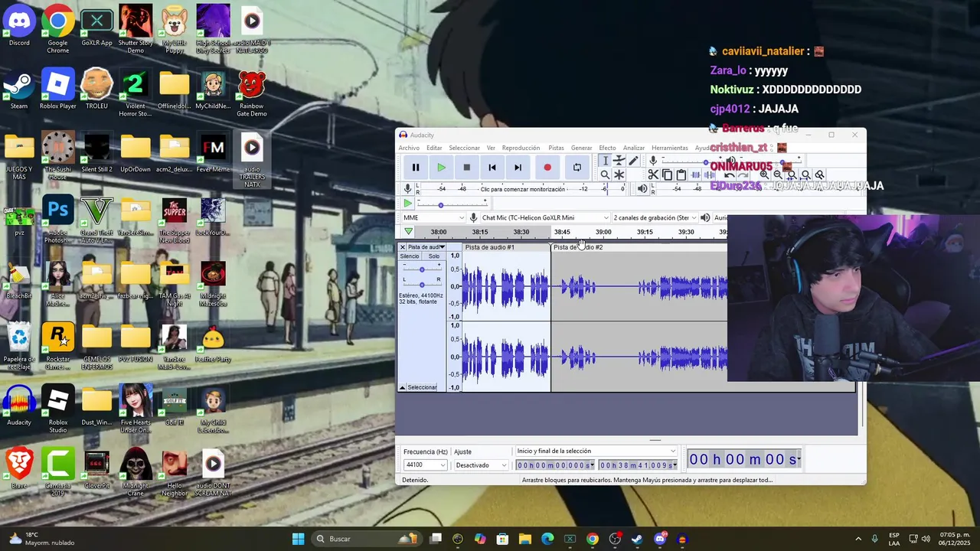Open the audio host MME dropdown
The image size is (980, 551).
[x=433, y=218]
